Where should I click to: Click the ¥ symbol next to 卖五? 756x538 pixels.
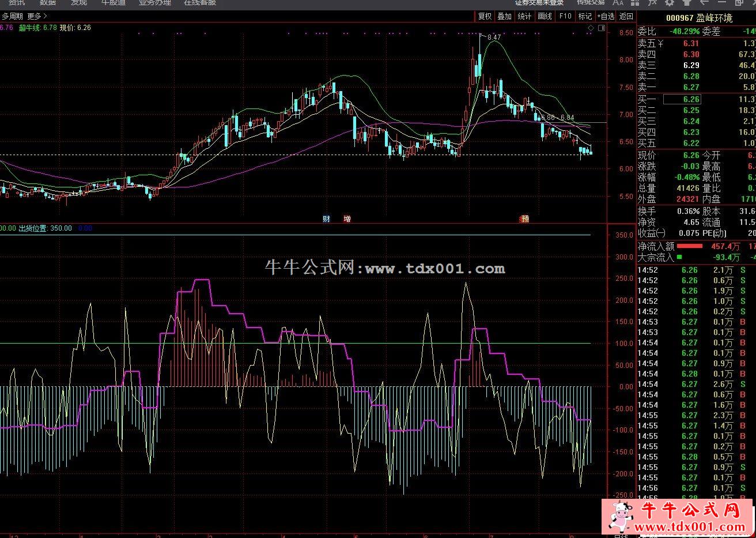[661, 43]
